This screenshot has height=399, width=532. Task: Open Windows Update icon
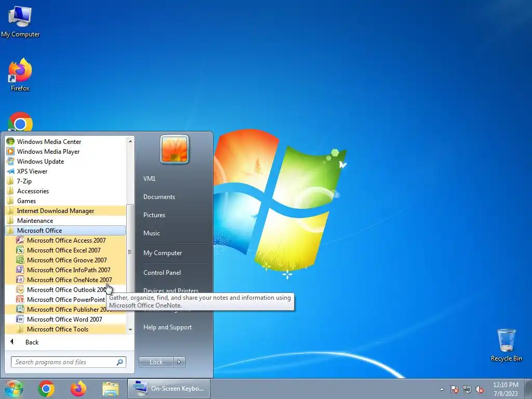[x=10, y=161]
